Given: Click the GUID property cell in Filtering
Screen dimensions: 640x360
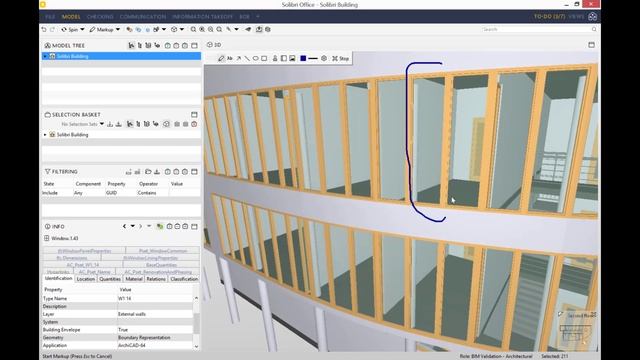Looking at the screenshot, I should point(121,193).
